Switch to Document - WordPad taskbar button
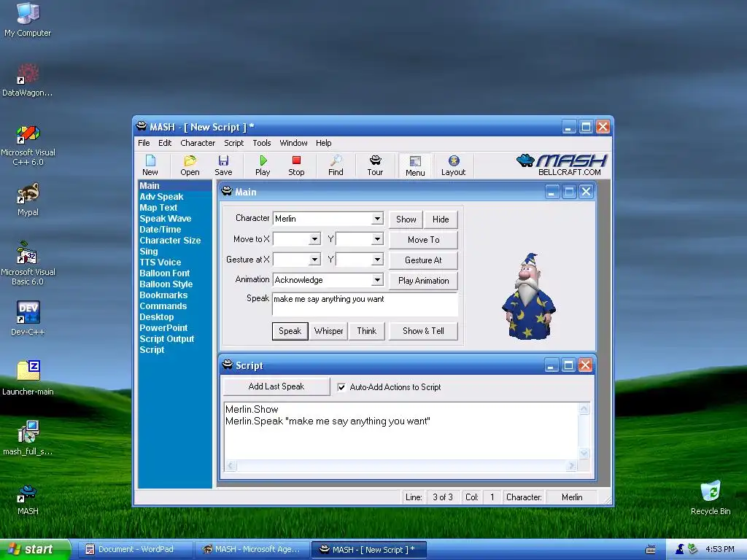 135,550
